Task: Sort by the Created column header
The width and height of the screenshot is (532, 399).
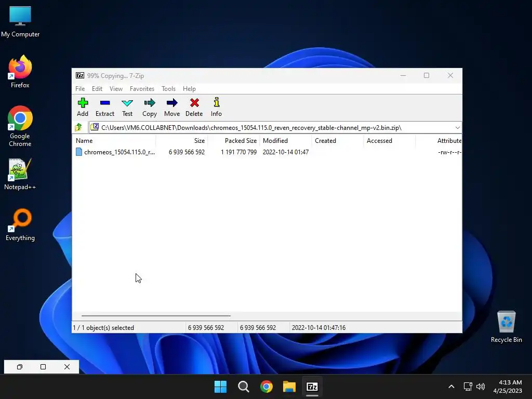Action: point(338,140)
